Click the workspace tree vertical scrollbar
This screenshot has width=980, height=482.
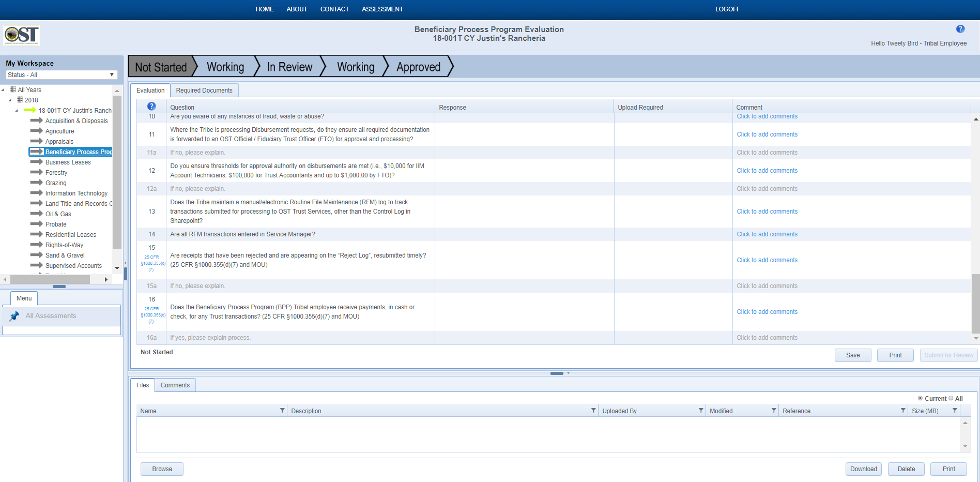pyautogui.click(x=117, y=171)
